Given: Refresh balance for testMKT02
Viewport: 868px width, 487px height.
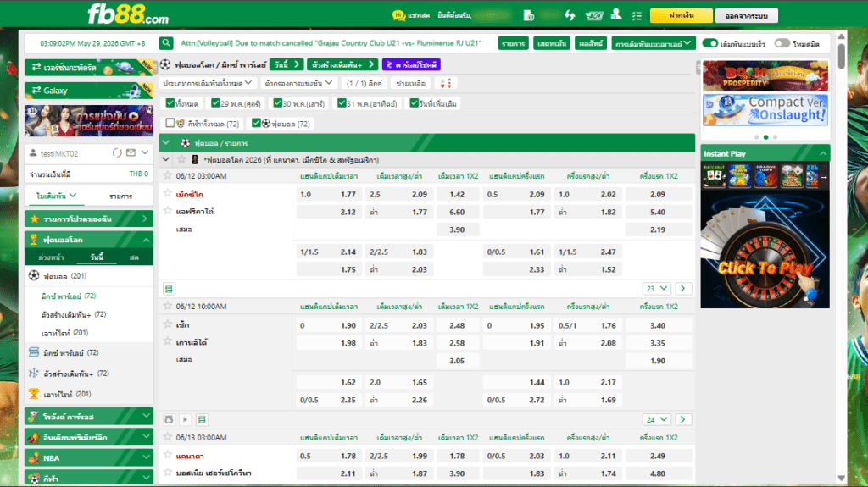Looking at the screenshot, I should (117, 152).
